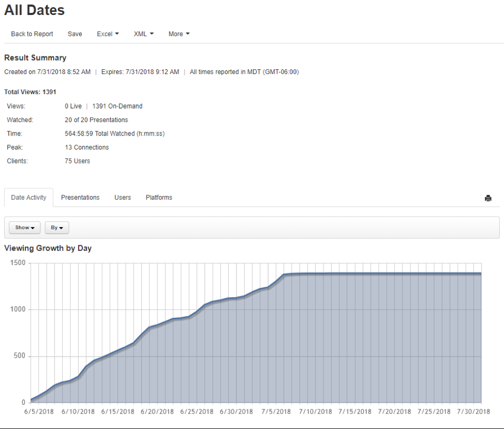The height and width of the screenshot is (429, 504).
Task: Click the 6/25/2018 x-axis label
Action: click(197, 411)
